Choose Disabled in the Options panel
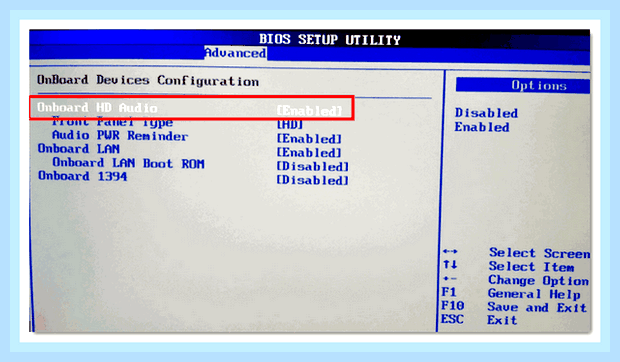Screen dimensions: 620x362 [486, 113]
